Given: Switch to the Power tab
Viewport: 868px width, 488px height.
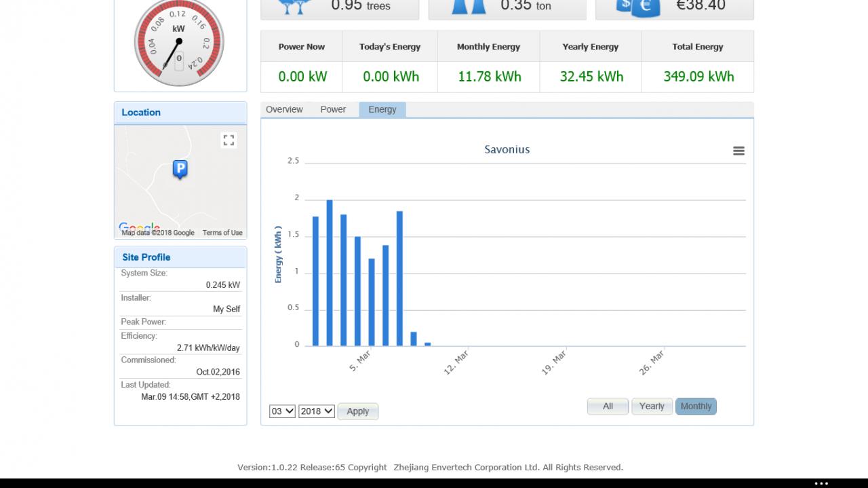Looking at the screenshot, I should click(333, 109).
